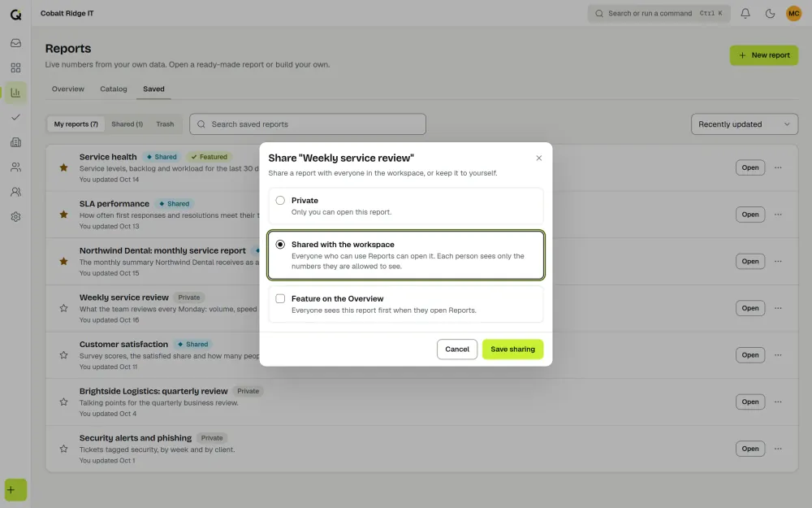Open the building companies sidebar icon
The height and width of the screenshot is (508, 812).
[15, 142]
